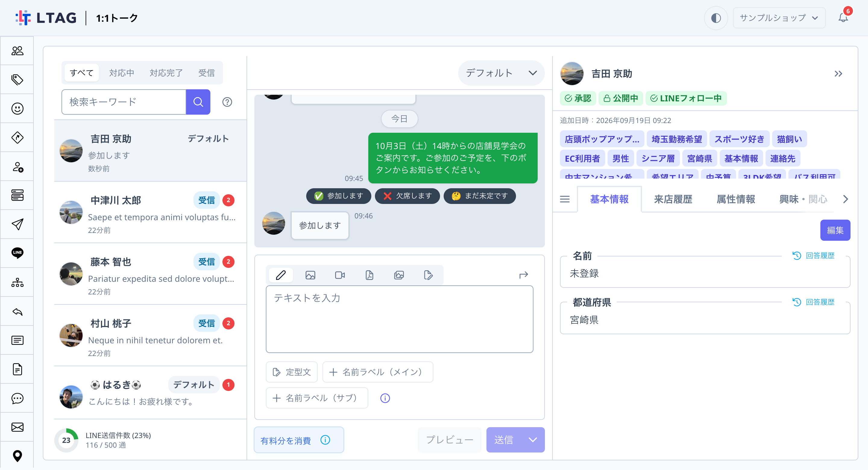Toggle dark mode contrast button
Viewport: 868px width, 470px height.
click(x=716, y=18)
